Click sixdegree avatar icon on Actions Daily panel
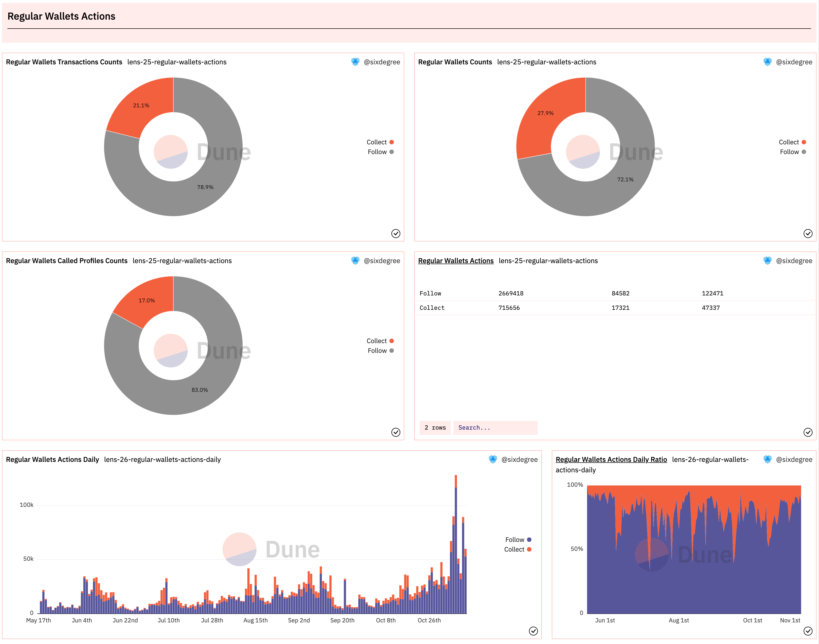 (493, 459)
